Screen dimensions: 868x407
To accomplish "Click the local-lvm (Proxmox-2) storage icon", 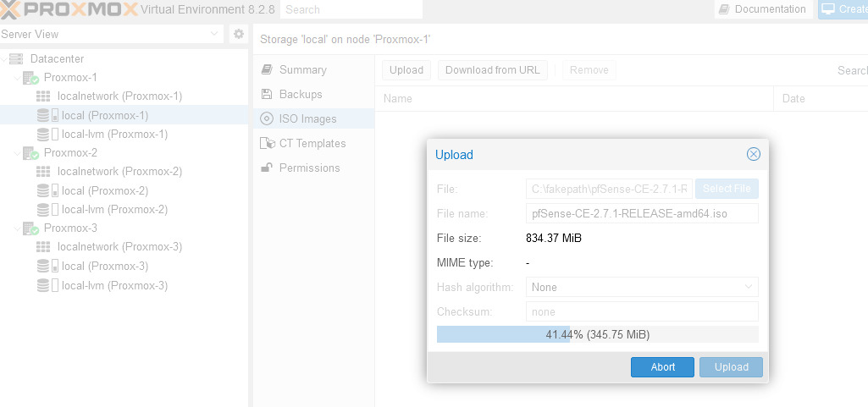I will point(47,210).
